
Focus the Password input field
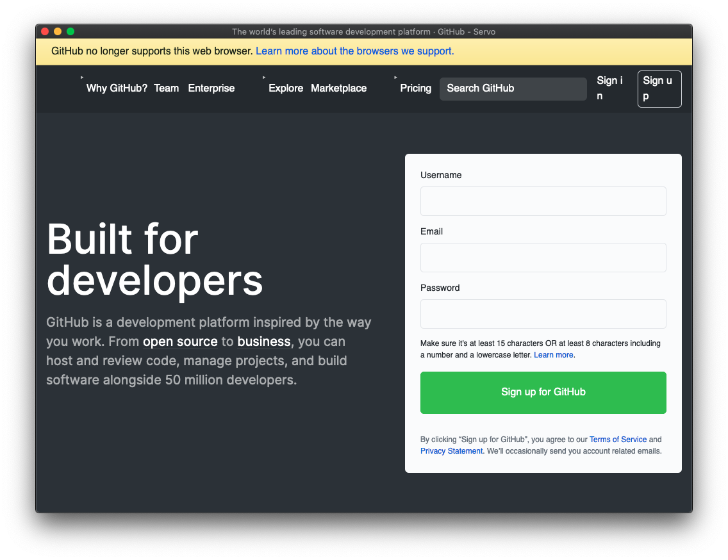(543, 313)
